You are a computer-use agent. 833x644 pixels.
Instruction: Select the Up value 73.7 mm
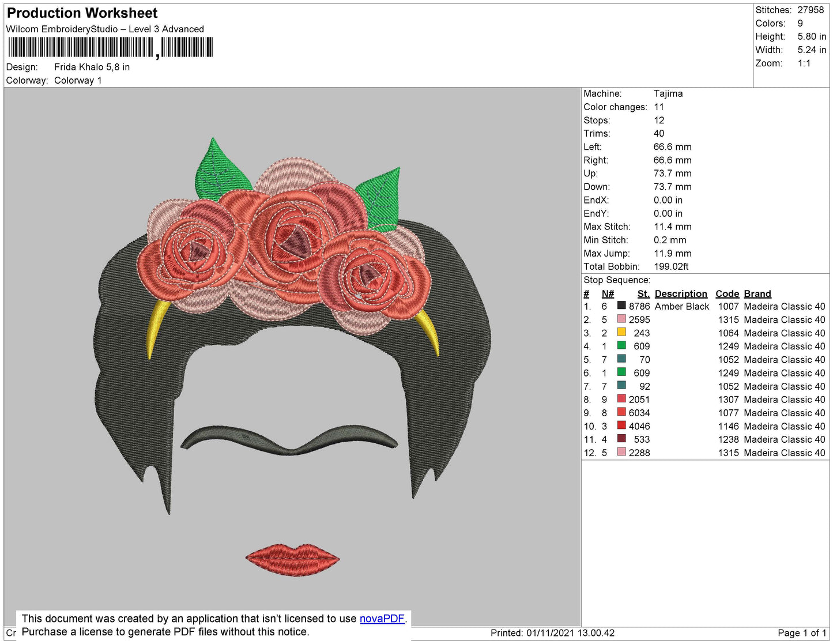point(673,174)
